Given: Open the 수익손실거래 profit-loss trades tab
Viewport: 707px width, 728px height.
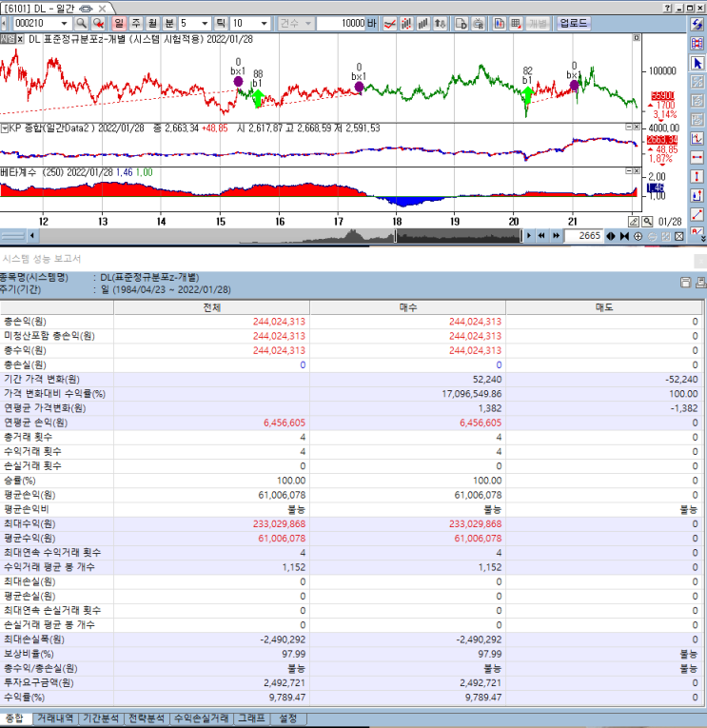Looking at the screenshot, I should (201, 718).
